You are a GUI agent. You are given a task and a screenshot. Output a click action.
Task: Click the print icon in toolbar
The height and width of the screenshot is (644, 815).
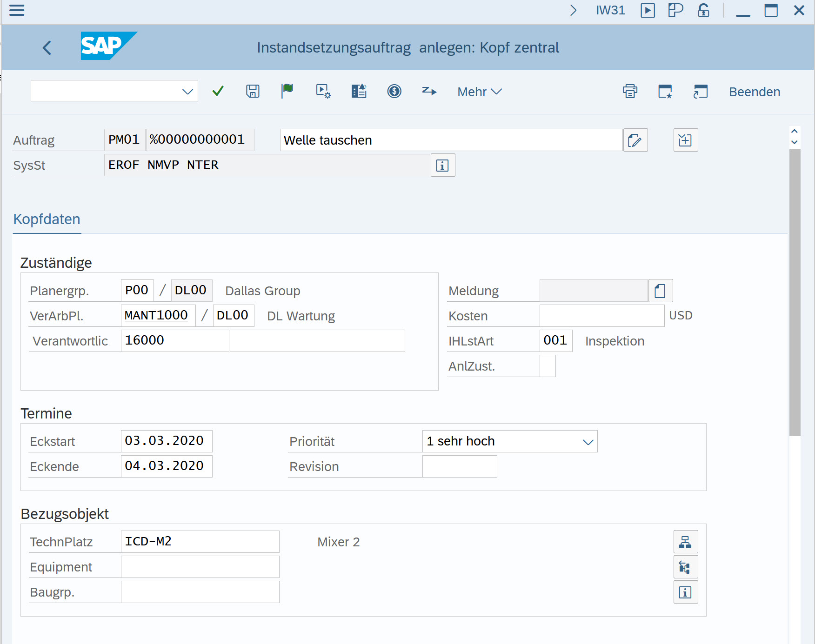630,92
